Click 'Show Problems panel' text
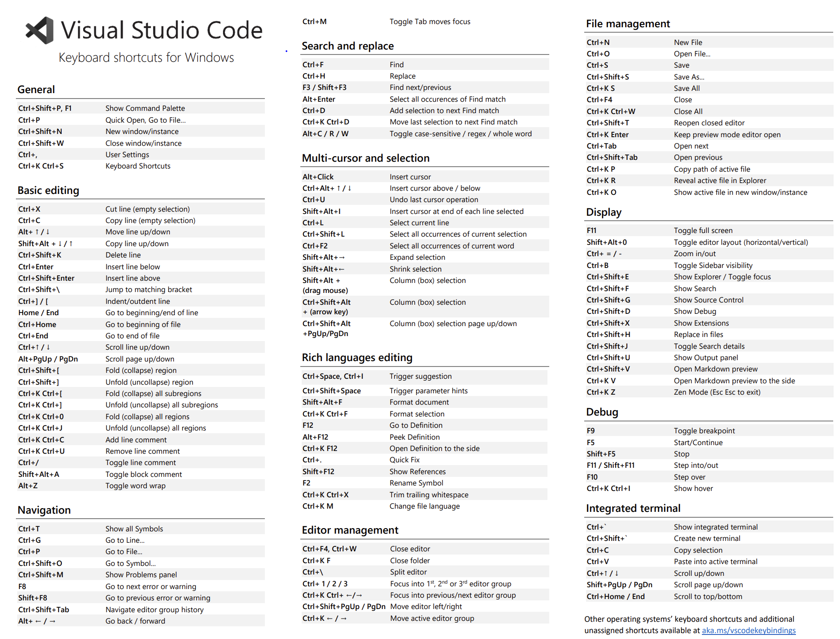This screenshot has height=639, width=840. click(141, 575)
